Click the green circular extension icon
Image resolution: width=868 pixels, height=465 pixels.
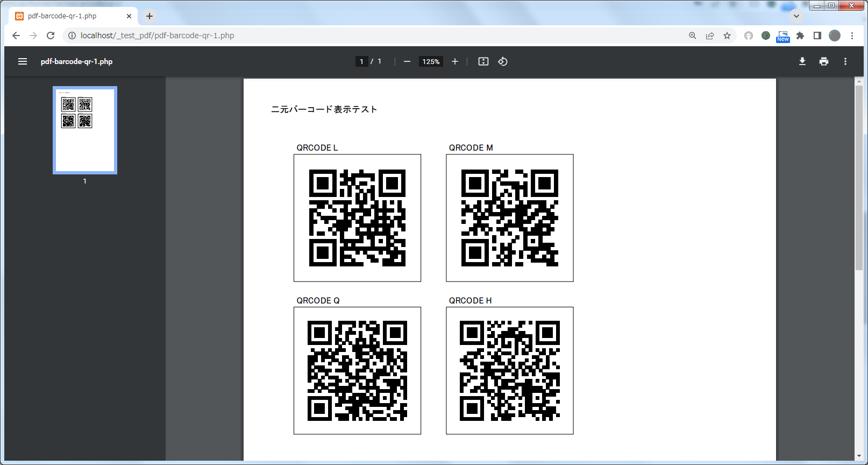(766, 36)
